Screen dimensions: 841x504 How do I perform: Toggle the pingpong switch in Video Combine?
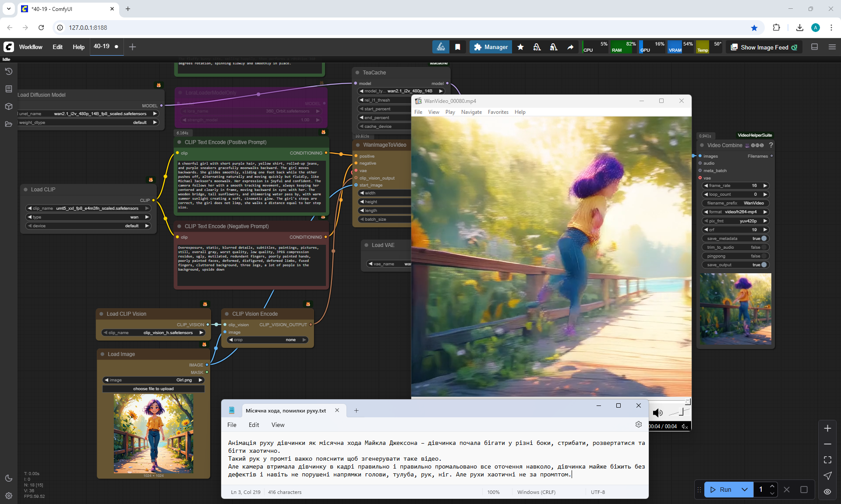click(763, 256)
